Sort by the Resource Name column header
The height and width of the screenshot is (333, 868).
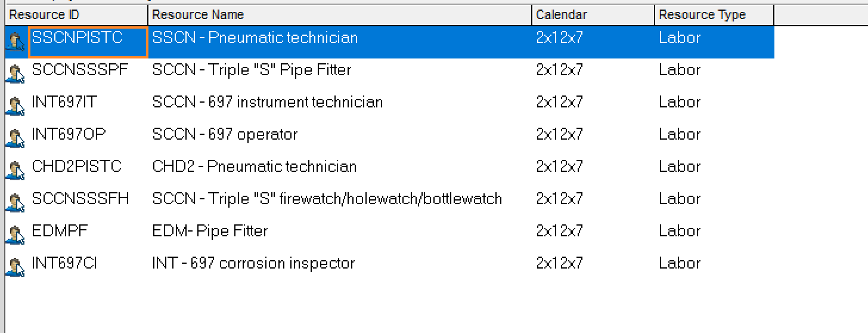click(x=340, y=15)
